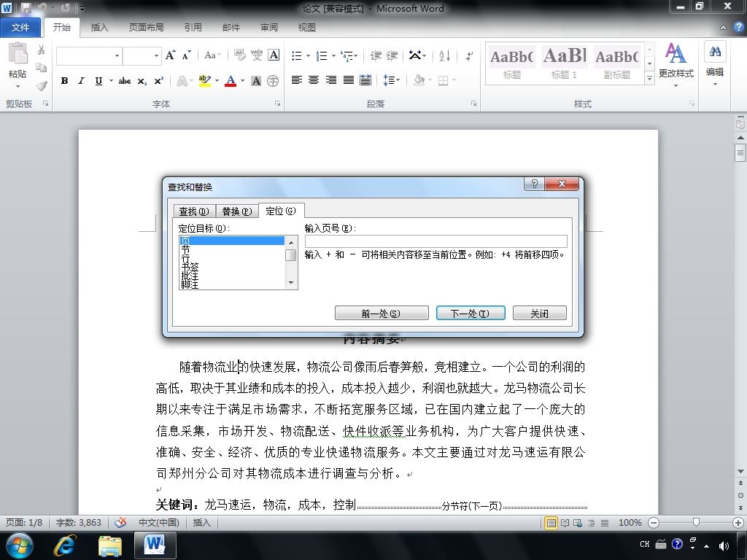
Task: Click the borders icon
Action: pos(444,80)
